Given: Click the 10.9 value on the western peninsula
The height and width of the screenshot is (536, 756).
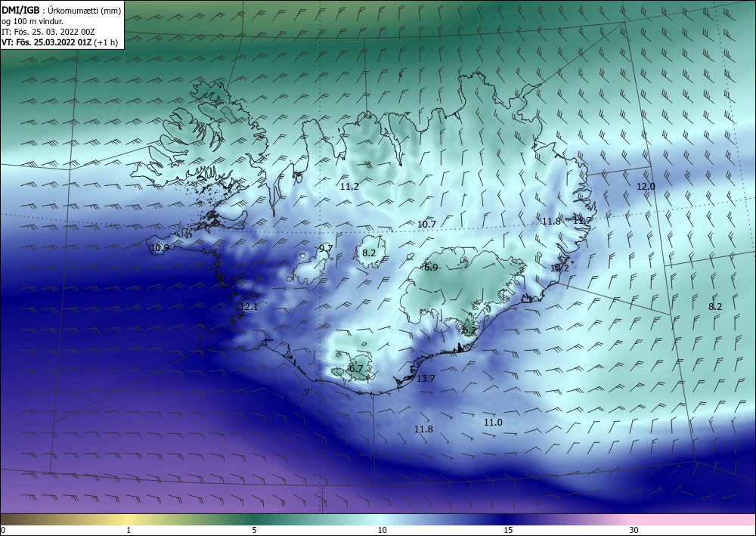Looking at the screenshot, I should click(160, 248).
